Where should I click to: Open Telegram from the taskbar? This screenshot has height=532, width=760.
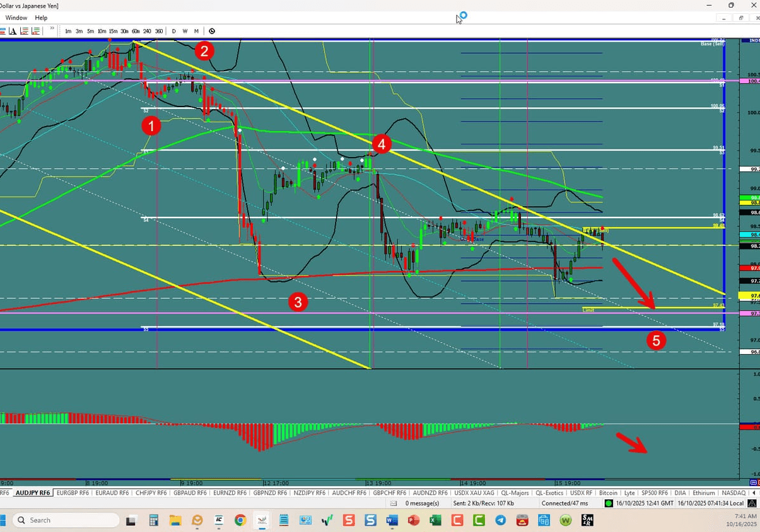pyautogui.click(x=500, y=520)
